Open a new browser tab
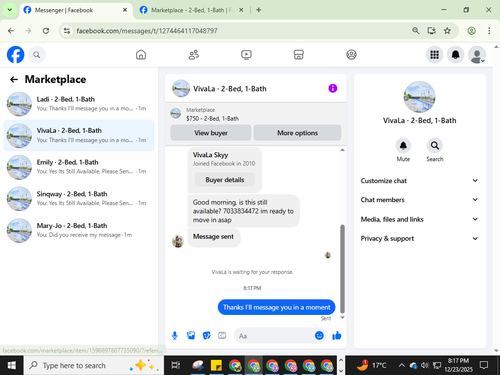The image size is (500, 375). click(x=259, y=10)
